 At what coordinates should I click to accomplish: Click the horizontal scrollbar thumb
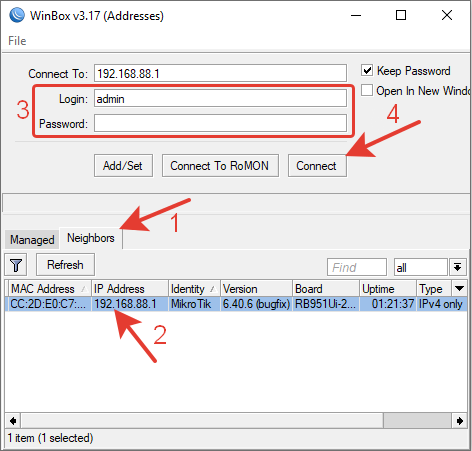417,421
